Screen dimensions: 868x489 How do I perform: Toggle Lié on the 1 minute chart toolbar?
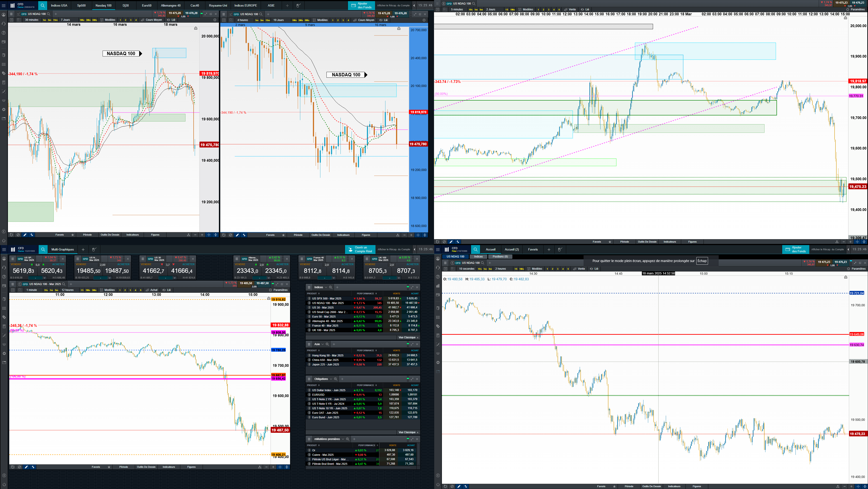tap(167, 290)
